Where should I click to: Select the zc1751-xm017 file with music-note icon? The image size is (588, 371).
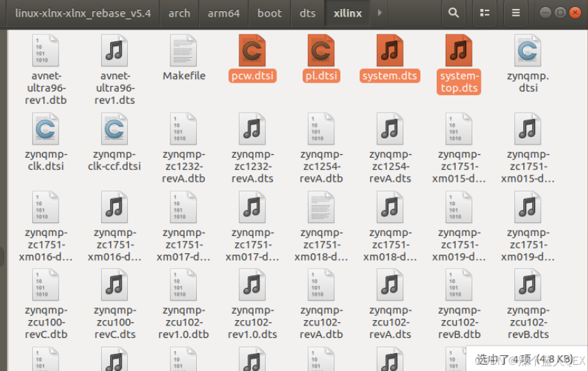[x=252, y=226]
